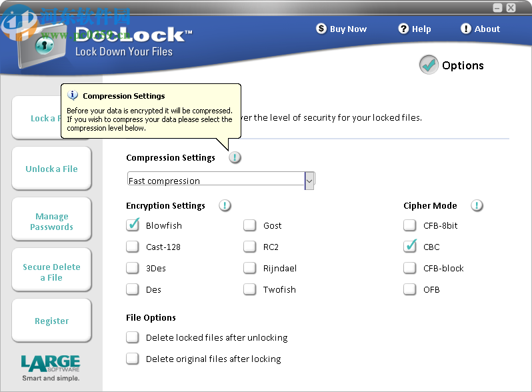Minimize the DocLock window
Viewport: 532px width, 392px height.
[497, 8]
